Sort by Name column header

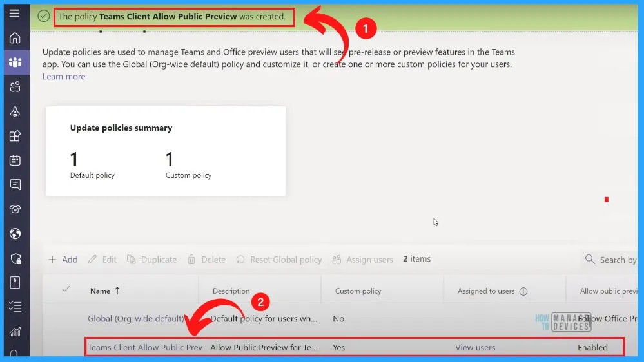coord(104,291)
